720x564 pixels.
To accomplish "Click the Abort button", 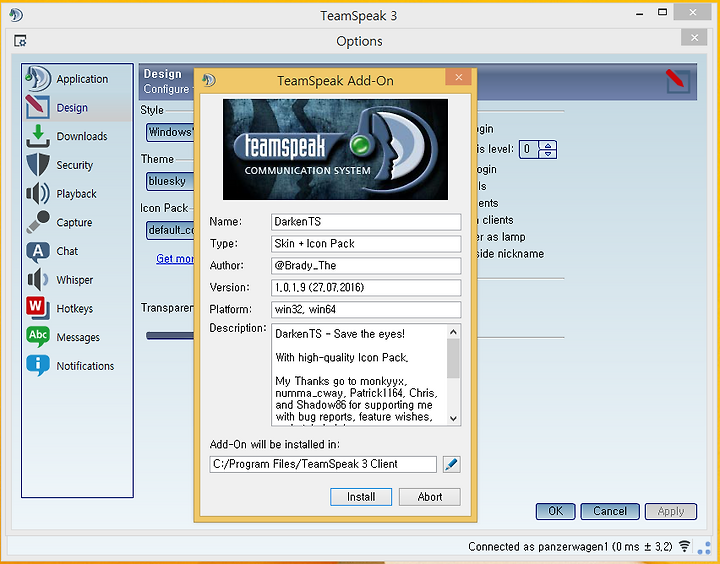I will (430, 497).
